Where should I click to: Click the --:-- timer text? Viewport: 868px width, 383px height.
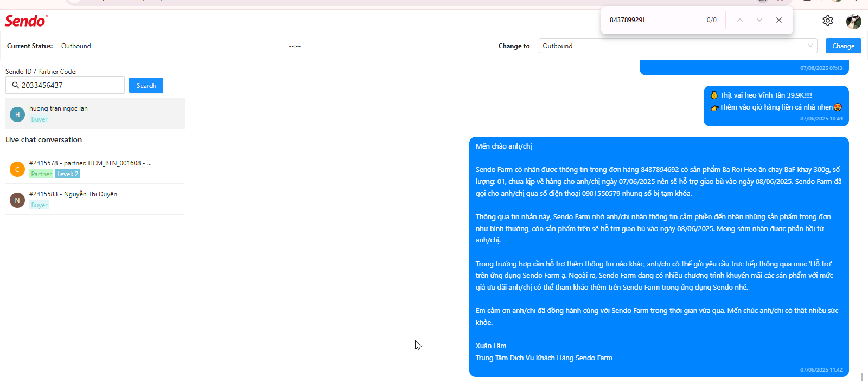click(295, 46)
